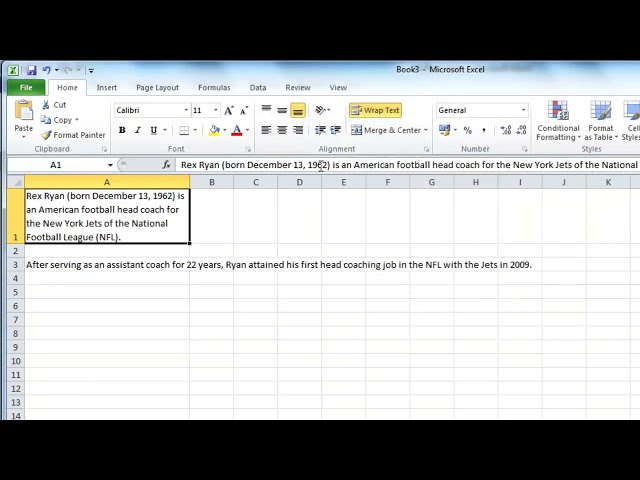This screenshot has width=640, height=480.
Task: Toggle italic formatting
Action: click(x=138, y=130)
